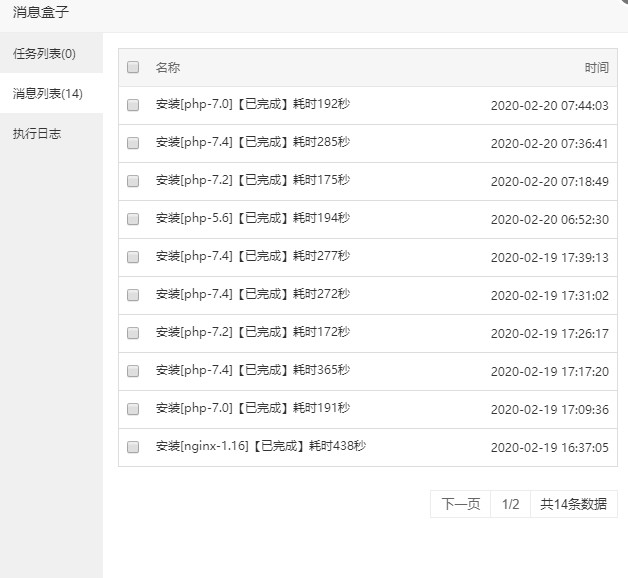Select checkbox for php-7.2 175秒 row

pos(133,181)
